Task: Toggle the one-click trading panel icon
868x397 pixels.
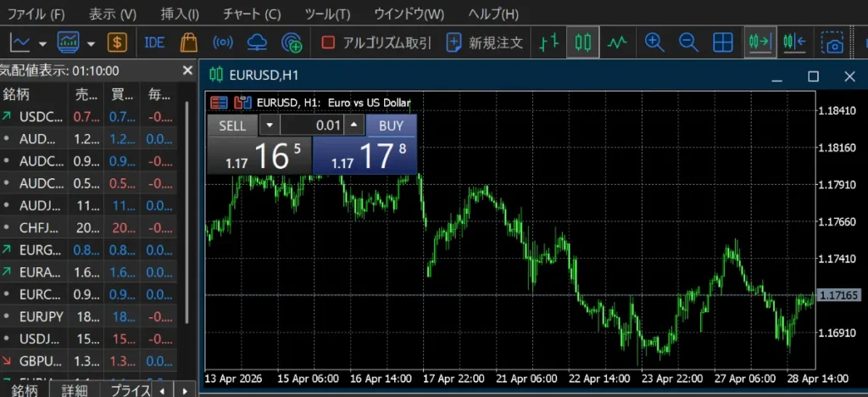Action: (x=220, y=103)
